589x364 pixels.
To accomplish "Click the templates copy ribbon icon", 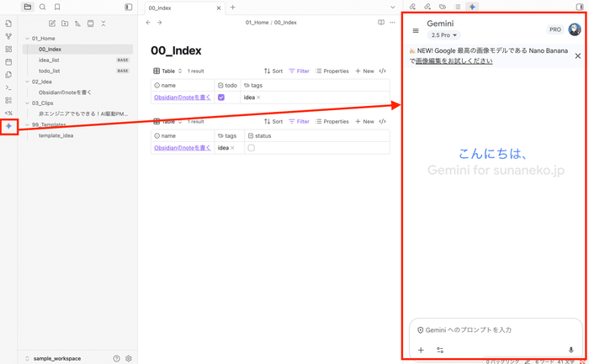I will (x=8, y=75).
